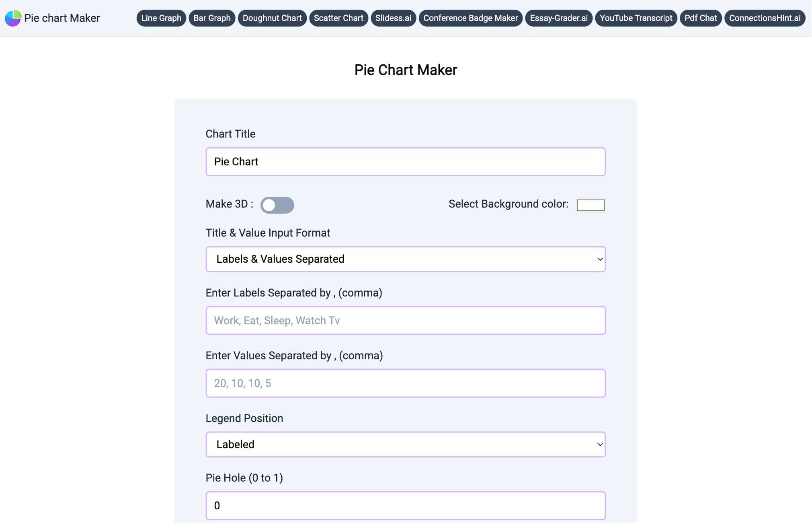The image size is (812, 523).
Task: Click the Pdf Chat menu item
Action: (x=701, y=19)
